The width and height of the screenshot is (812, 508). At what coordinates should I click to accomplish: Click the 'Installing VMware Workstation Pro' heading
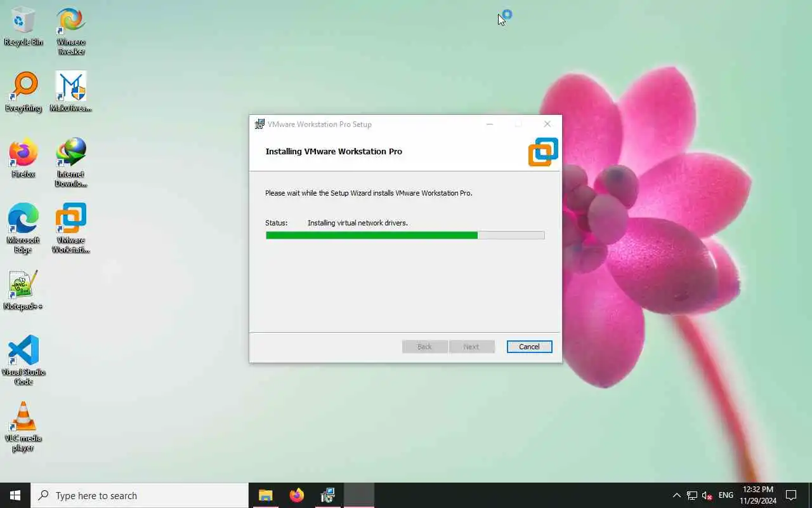coord(334,152)
